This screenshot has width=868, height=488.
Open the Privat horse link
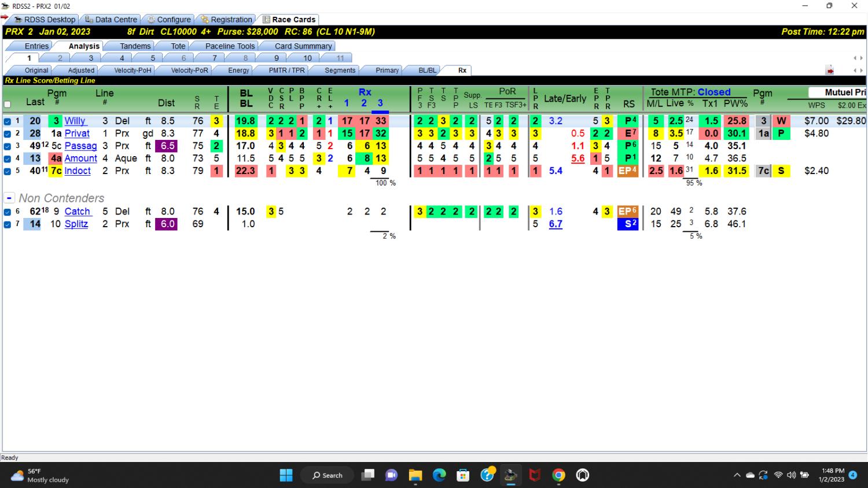(x=77, y=134)
